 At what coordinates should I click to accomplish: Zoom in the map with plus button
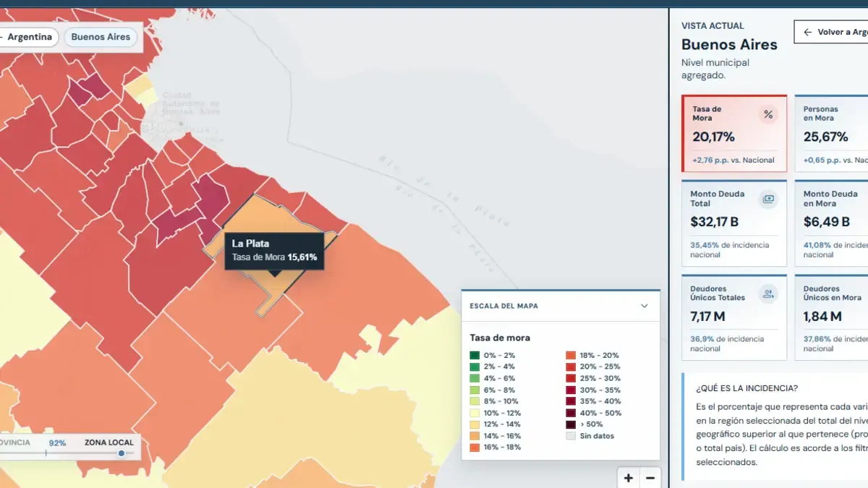point(629,478)
